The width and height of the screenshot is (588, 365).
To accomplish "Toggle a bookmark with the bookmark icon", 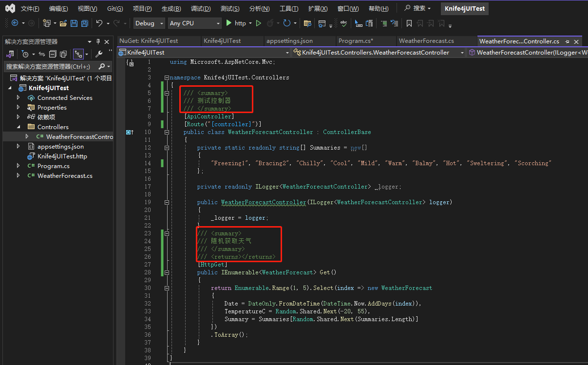I will pos(409,23).
